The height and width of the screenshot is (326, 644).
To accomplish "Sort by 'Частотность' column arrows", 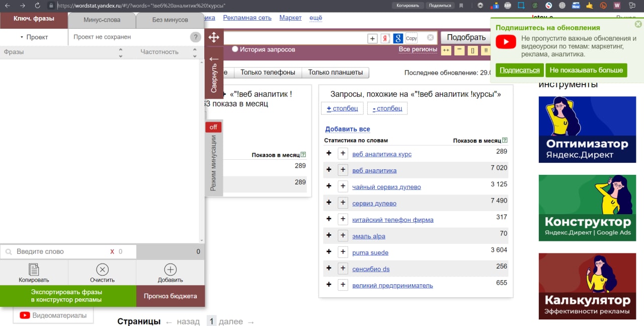I will (195, 52).
